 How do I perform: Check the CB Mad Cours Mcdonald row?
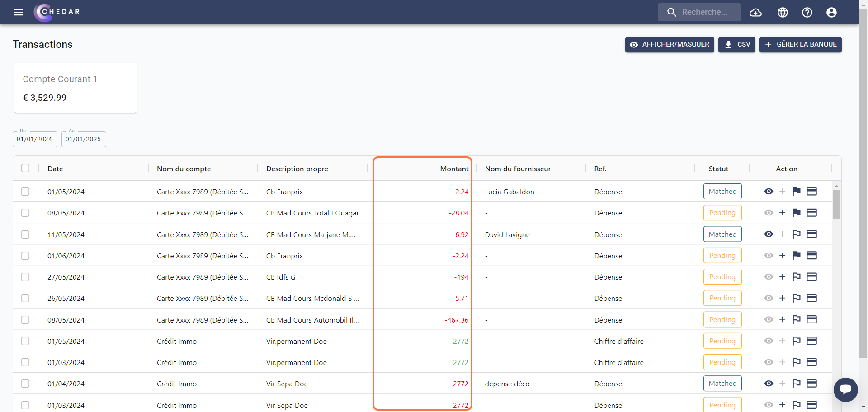click(x=25, y=298)
